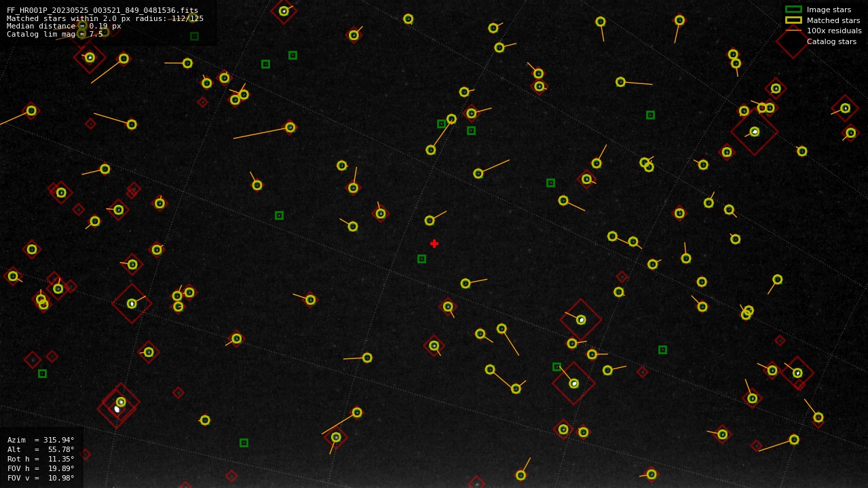The image size is (868, 488).
Task: Click the red center cross marker
Action: pos(434,244)
